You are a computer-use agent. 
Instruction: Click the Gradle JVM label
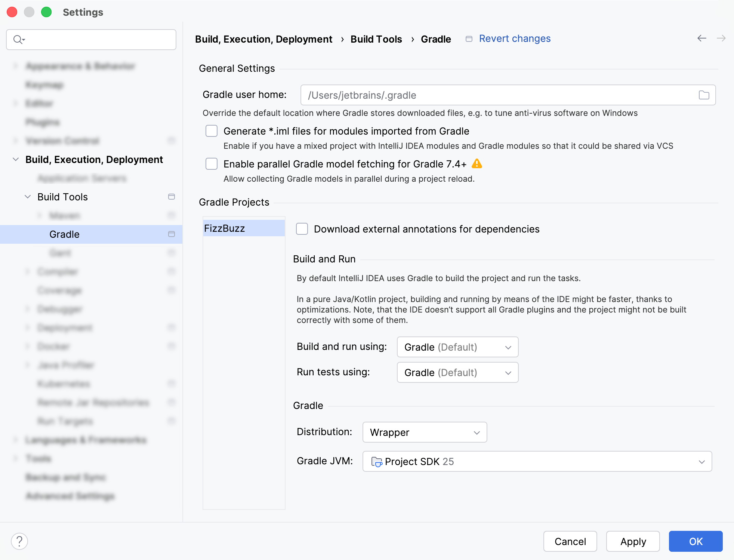[324, 461]
